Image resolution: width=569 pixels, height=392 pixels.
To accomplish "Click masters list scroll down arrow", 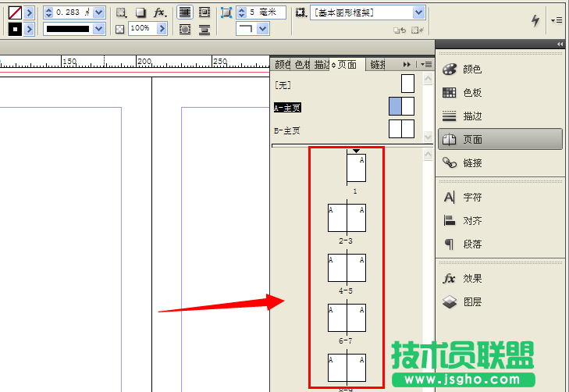I will pyautogui.click(x=429, y=137).
